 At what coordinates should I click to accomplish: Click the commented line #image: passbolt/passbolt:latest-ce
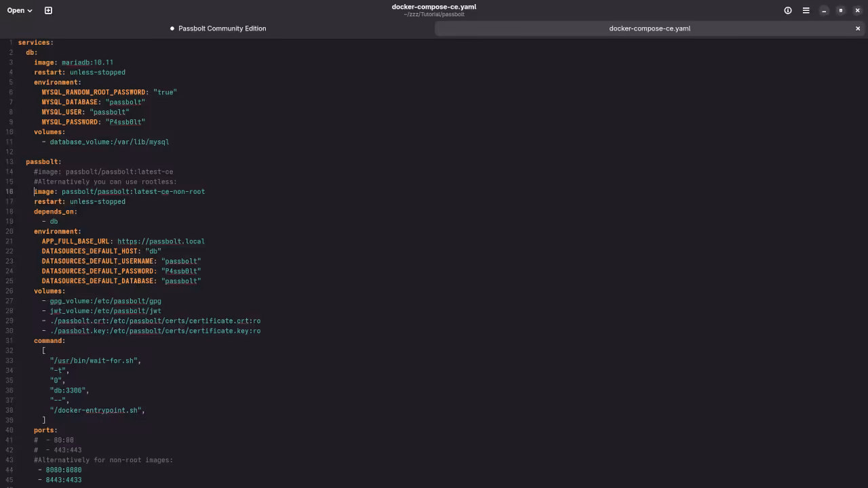(103, 171)
